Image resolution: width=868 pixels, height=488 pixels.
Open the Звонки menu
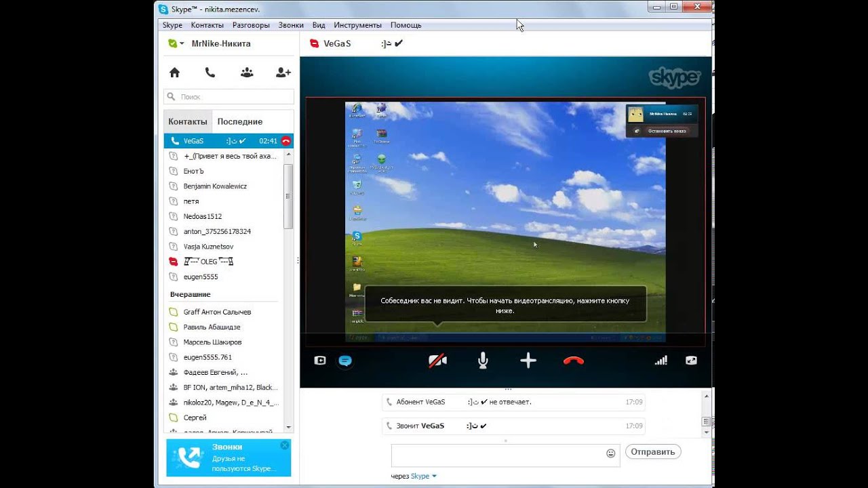[x=291, y=25]
